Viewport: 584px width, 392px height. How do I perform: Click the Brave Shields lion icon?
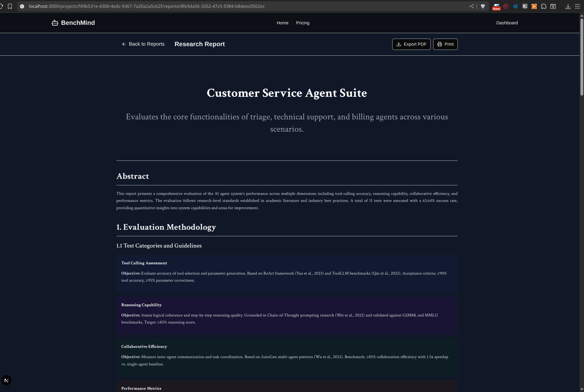[x=483, y=6]
